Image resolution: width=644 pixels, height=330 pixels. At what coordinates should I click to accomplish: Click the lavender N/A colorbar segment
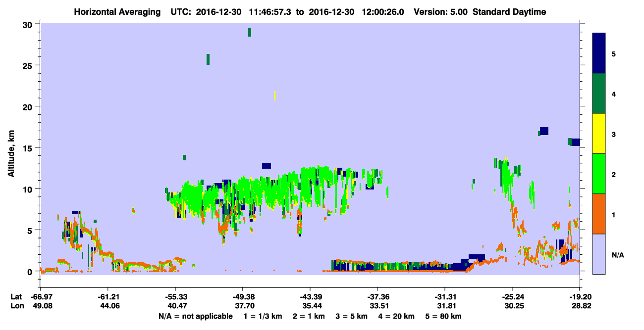599,254
